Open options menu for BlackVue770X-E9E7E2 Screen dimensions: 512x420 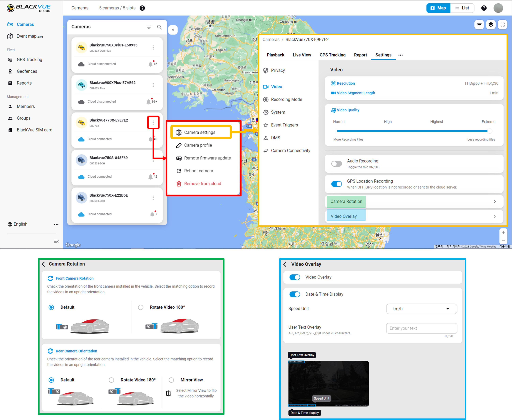(153, 122)
